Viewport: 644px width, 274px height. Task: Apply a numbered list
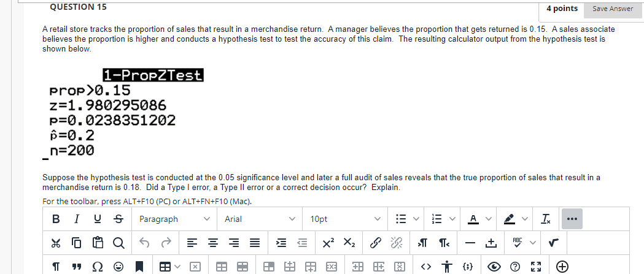point(438,219)
